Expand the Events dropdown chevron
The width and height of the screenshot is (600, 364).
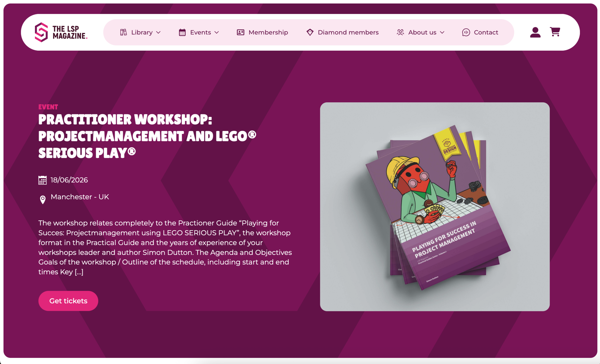coord(217,33)
